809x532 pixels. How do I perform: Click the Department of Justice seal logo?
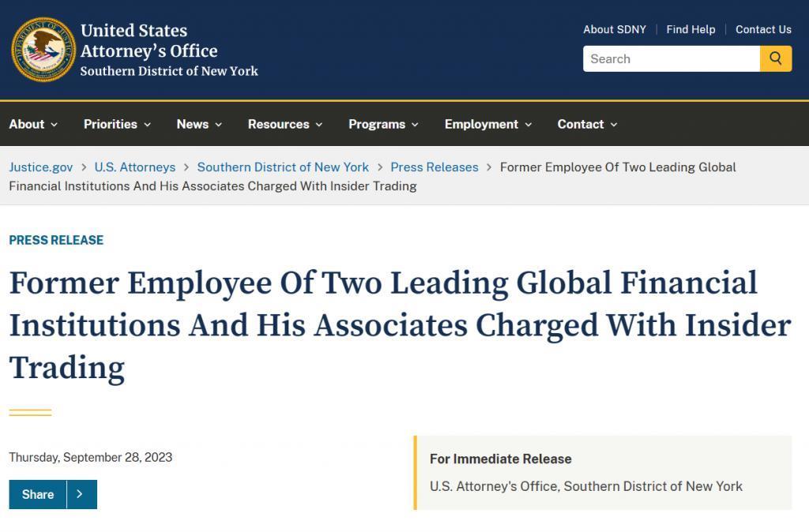point(44,50)
